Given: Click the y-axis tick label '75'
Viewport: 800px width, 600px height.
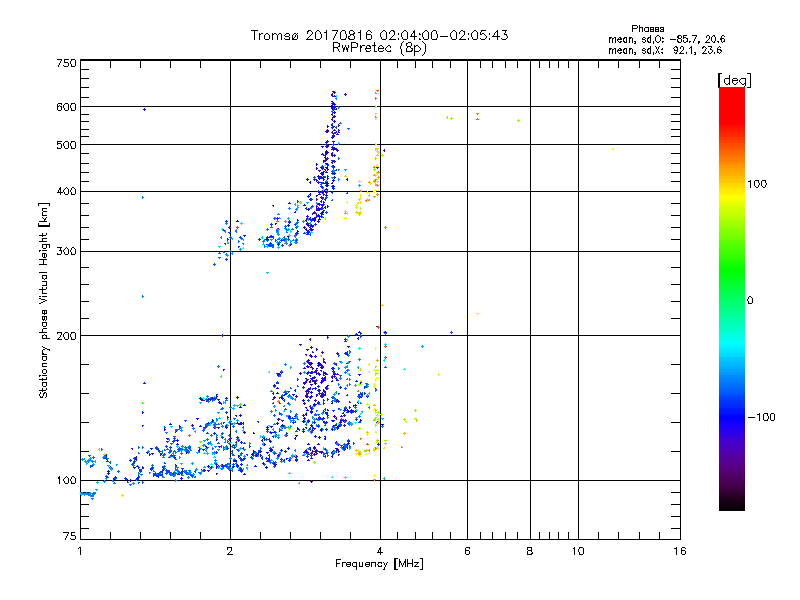Looking at the screenshot, I should click(x=70, y=536).
